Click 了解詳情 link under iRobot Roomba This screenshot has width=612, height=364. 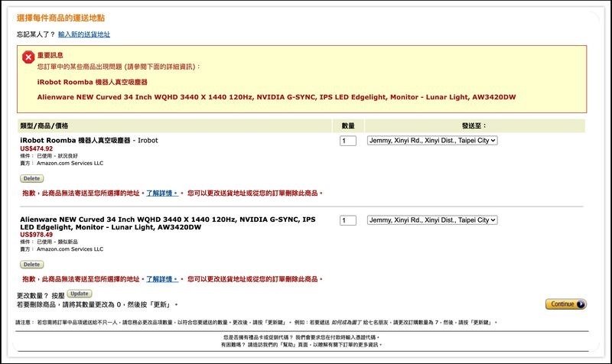tap(162, 193)
